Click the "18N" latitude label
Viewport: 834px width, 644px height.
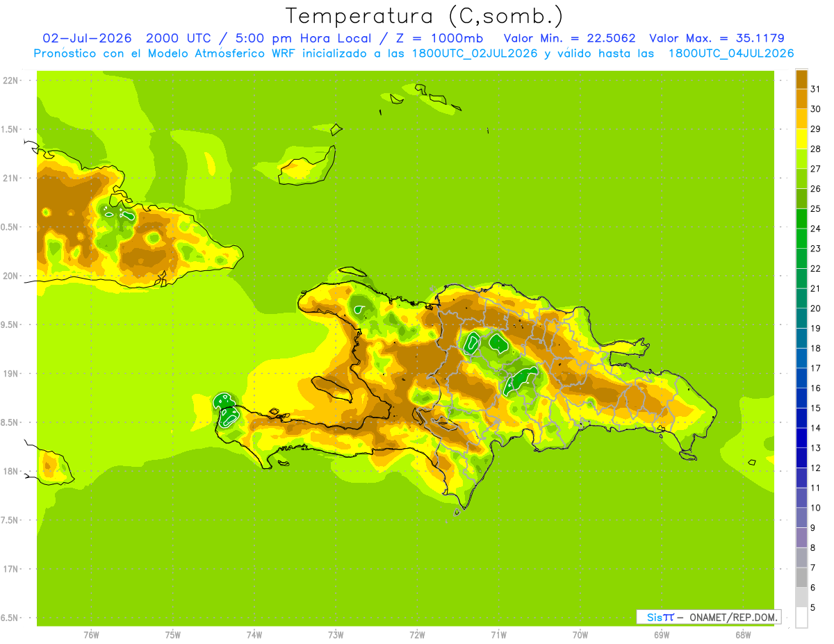click(10, 472)
